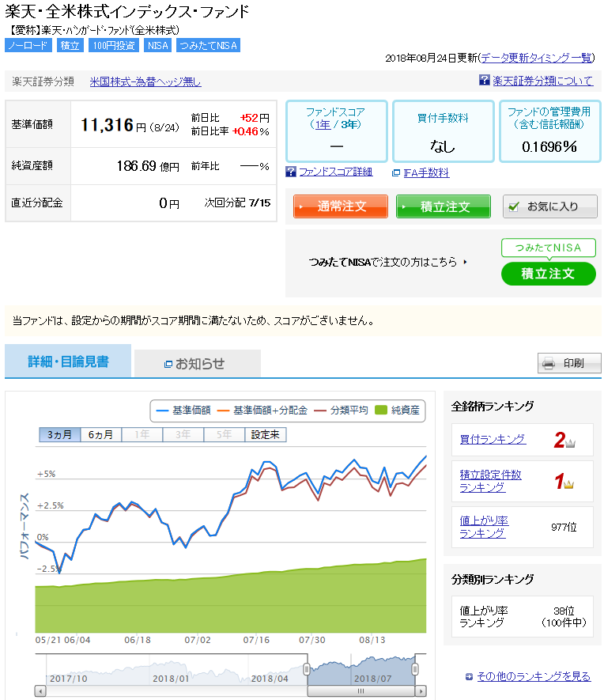Click the crown icon beside 買付ランキング rank 2

point(570,443)
